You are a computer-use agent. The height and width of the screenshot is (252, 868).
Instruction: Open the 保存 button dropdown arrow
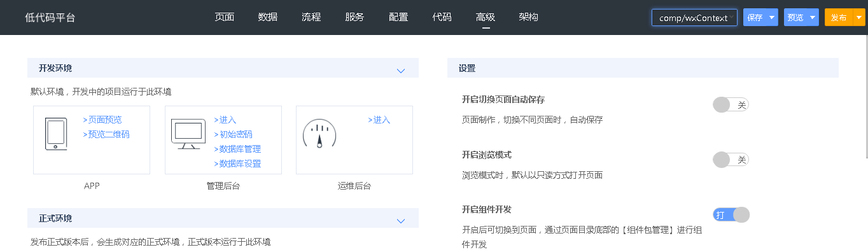[x=772, y=17]
